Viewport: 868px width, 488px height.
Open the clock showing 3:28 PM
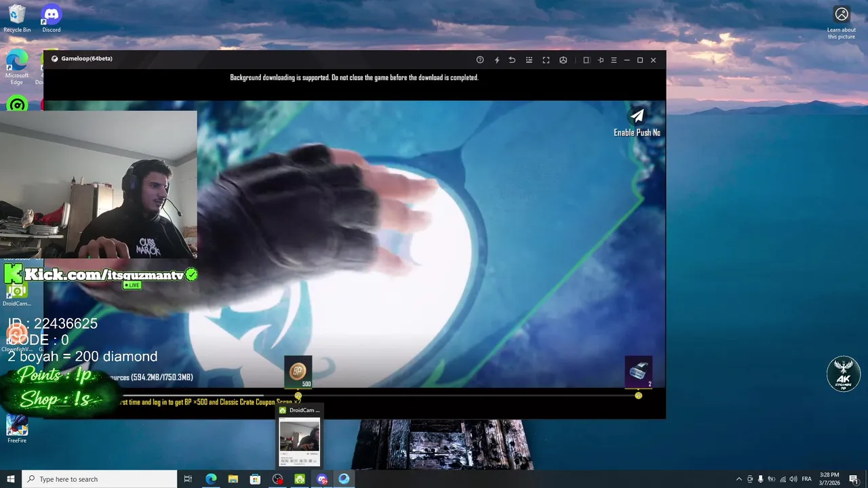coord(829,479)
